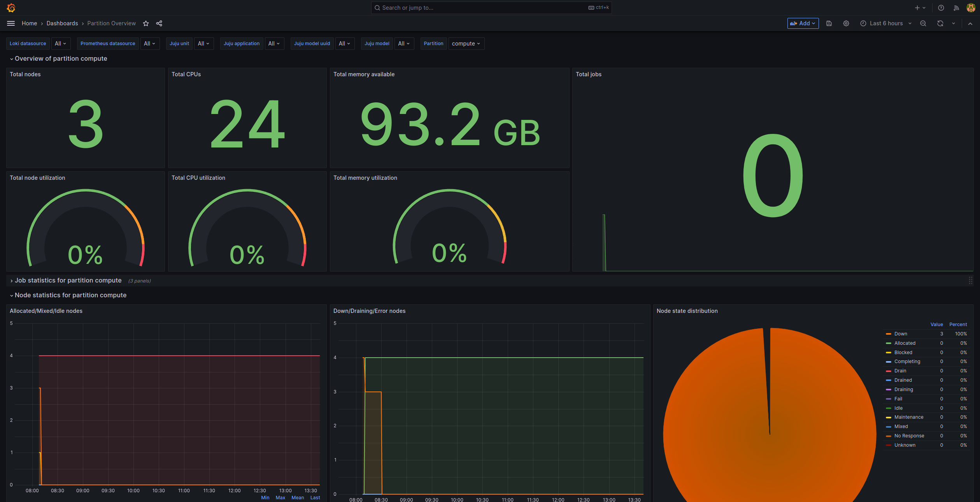Click the Total CPU utilization panel title
Image resolution: width=980 pixels, height=502 pixels.
(198, 178)
